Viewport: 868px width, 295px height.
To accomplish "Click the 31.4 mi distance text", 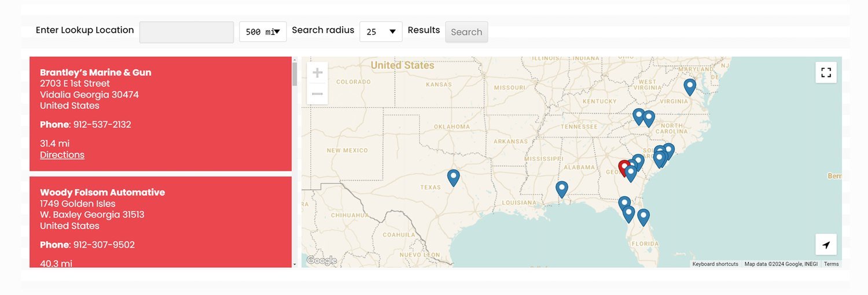I will coord(54,143).
